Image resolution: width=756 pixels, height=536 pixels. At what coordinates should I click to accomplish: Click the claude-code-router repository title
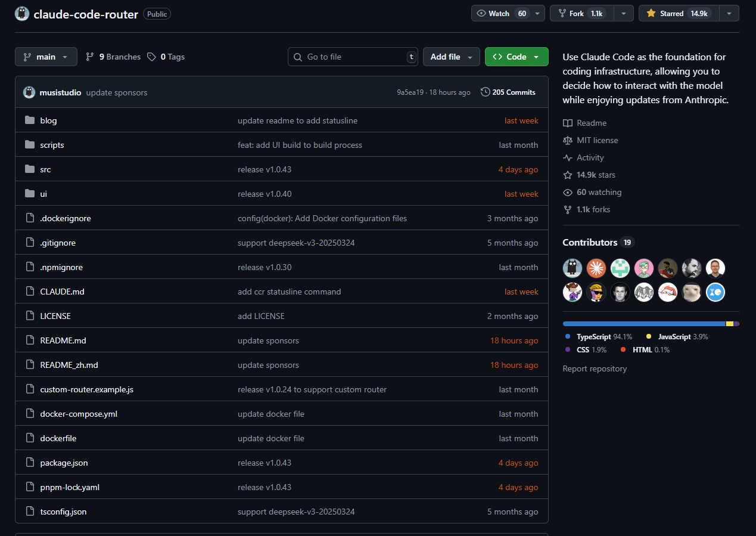coord(86,14)
